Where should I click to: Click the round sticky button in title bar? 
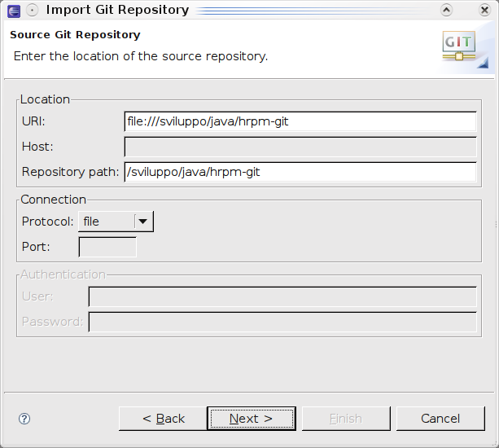tap(32, 11)
